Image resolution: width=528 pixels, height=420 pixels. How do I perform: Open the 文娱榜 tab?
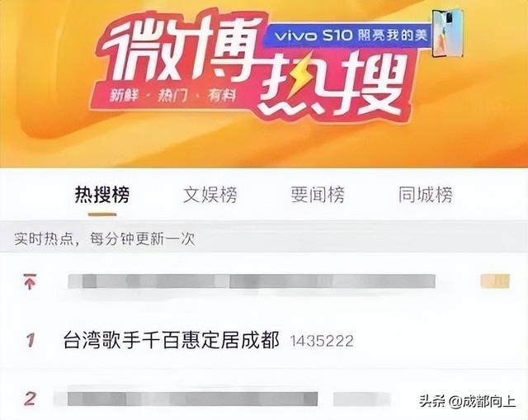210,195
